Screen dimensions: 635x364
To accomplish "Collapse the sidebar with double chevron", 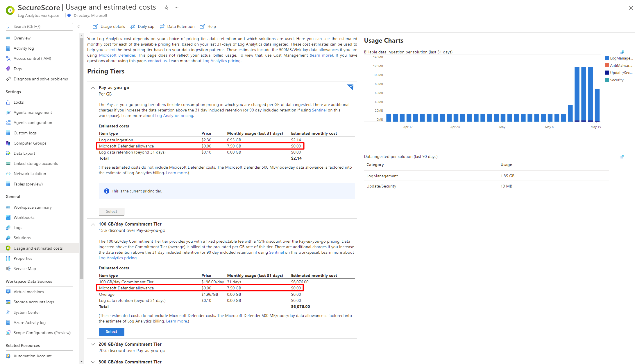I will tap(79, 27).
